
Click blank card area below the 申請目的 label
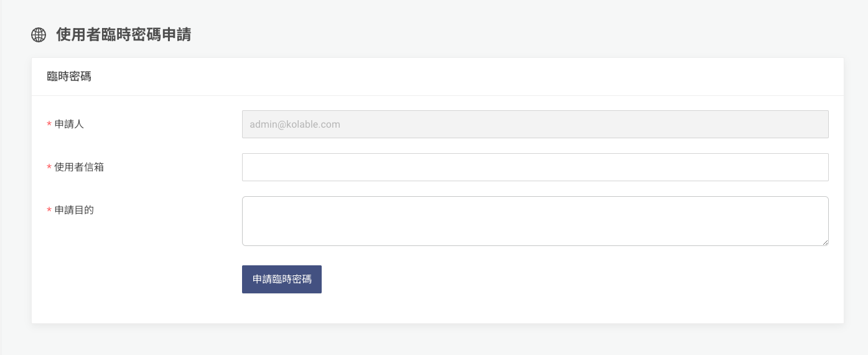tap(124, 262)
